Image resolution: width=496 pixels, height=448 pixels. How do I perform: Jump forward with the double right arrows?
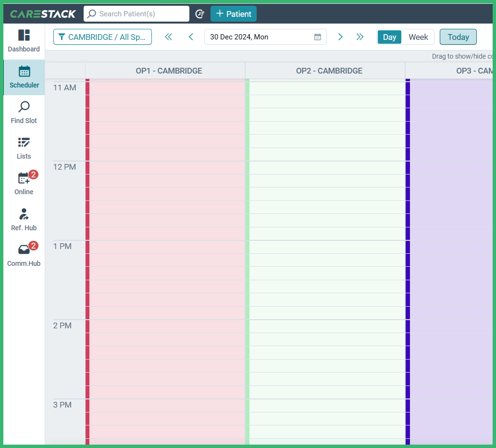click(x=360, y=37)
